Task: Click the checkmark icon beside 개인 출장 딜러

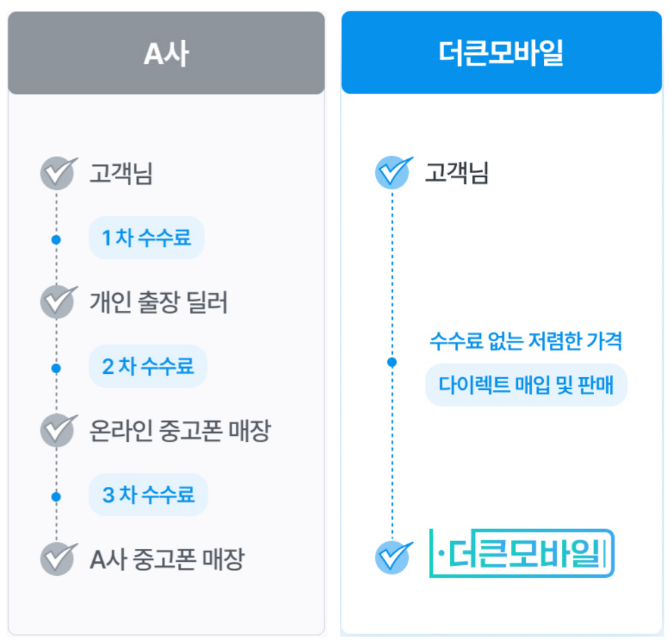Action: pos(58,302)
